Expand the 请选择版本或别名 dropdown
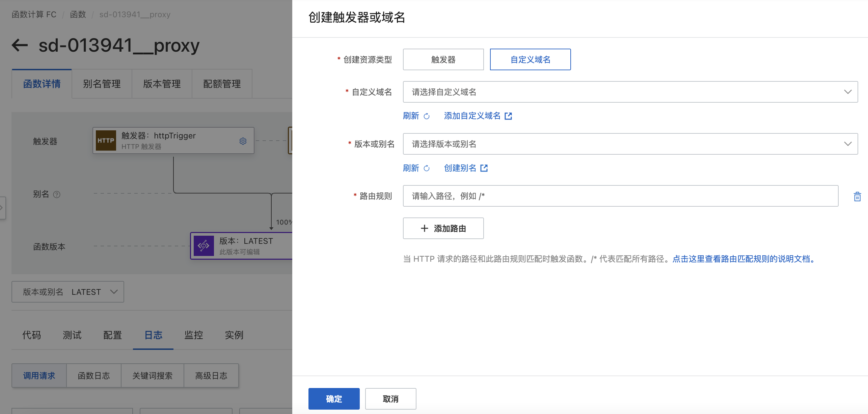The width and height of the screenshot is (868, 414). point(630,144)
